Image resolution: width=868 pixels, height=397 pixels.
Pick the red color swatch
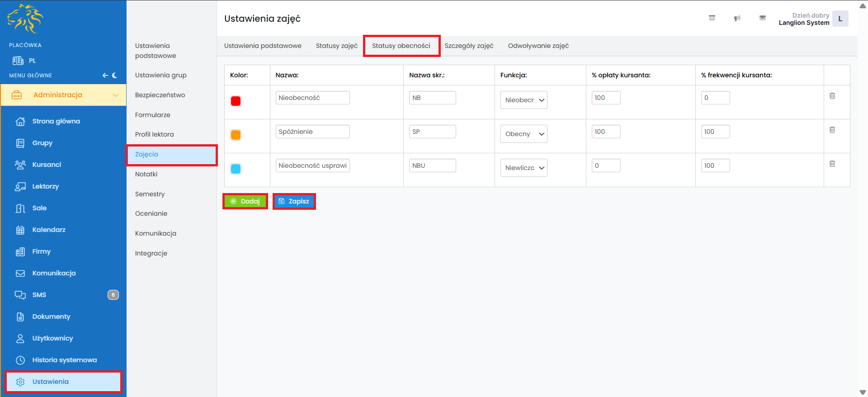tap(236, 101)
